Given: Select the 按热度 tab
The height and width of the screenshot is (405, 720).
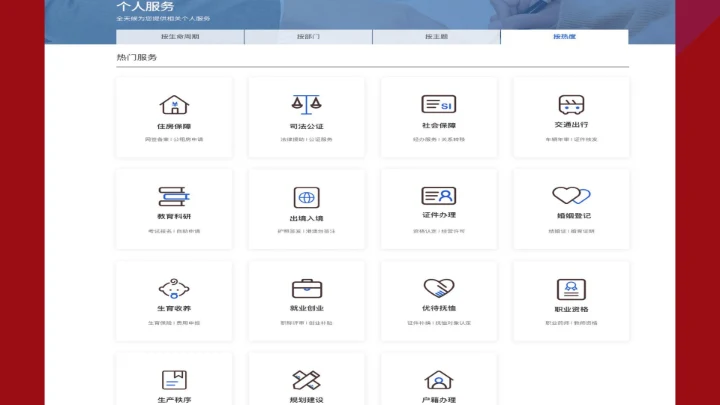Looking at the screenshot, I should 564,37.
